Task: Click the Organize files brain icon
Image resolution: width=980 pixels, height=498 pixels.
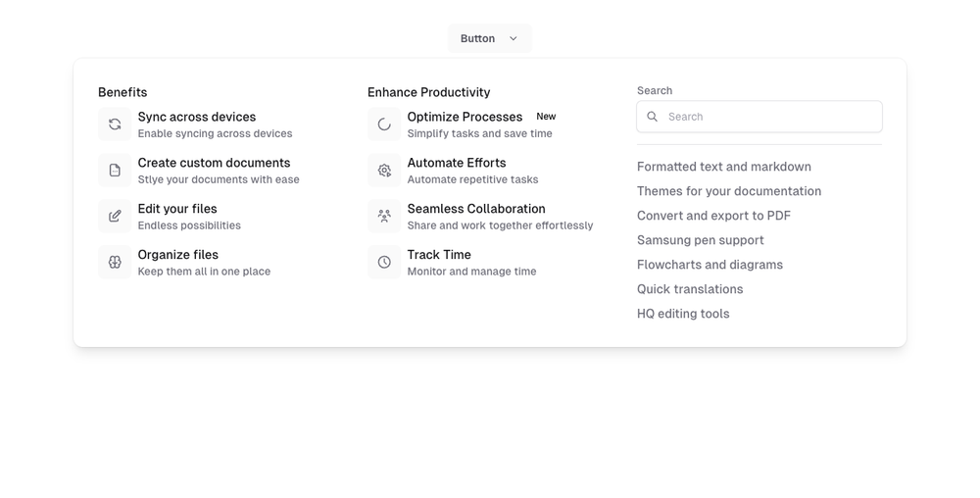Action: tap(115, 263)
